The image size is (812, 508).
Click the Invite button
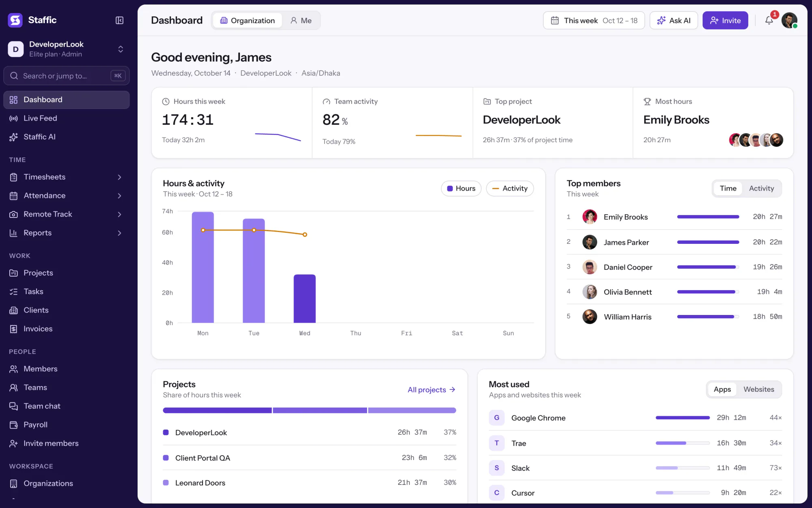click(725, 20)
